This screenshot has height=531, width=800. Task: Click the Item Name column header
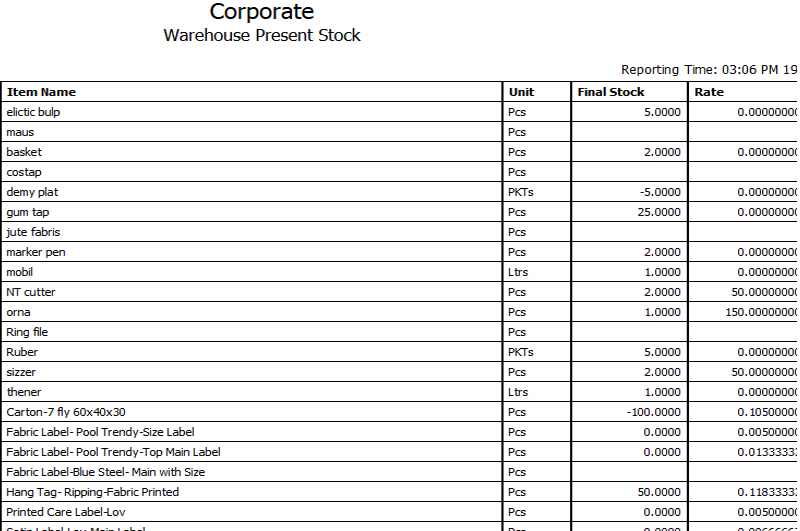41,92
